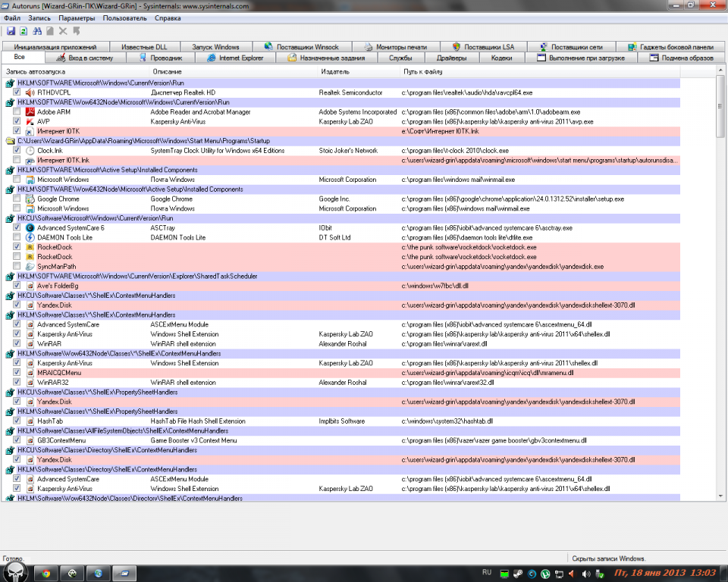Click the vertical scrollbar's top arrow
This screenshot has height=582, width=728.
pos(721,70)
